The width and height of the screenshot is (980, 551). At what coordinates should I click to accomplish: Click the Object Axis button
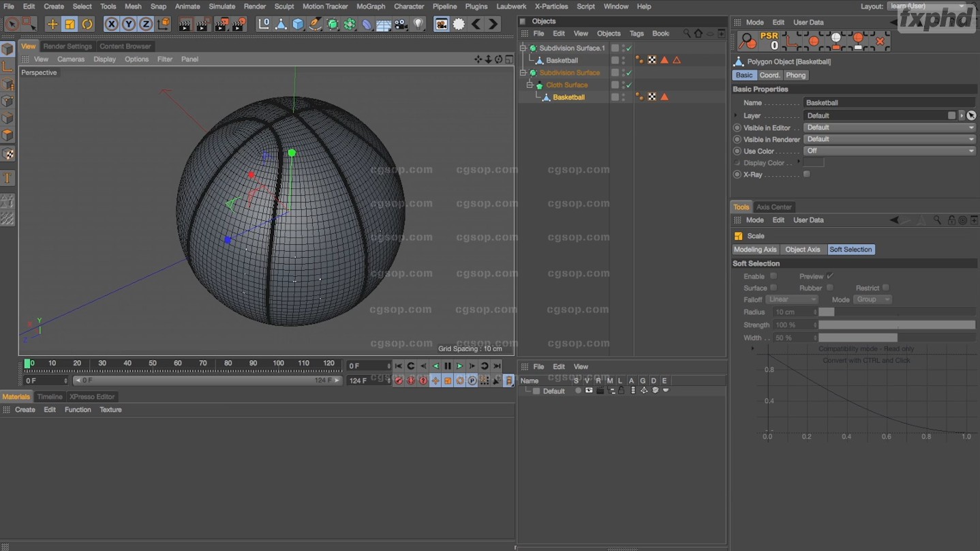802,250
